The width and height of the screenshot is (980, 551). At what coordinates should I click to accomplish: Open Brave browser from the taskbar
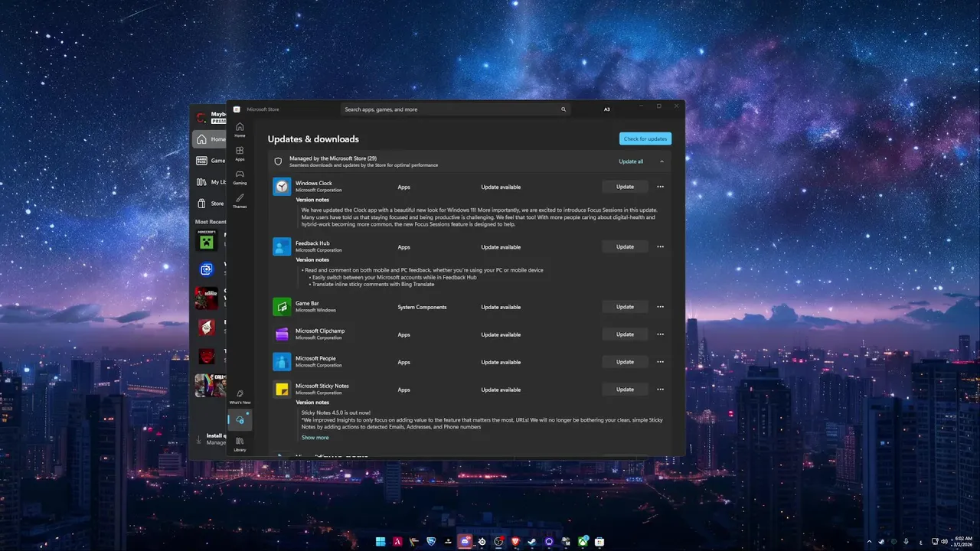[x=515, y=542]
